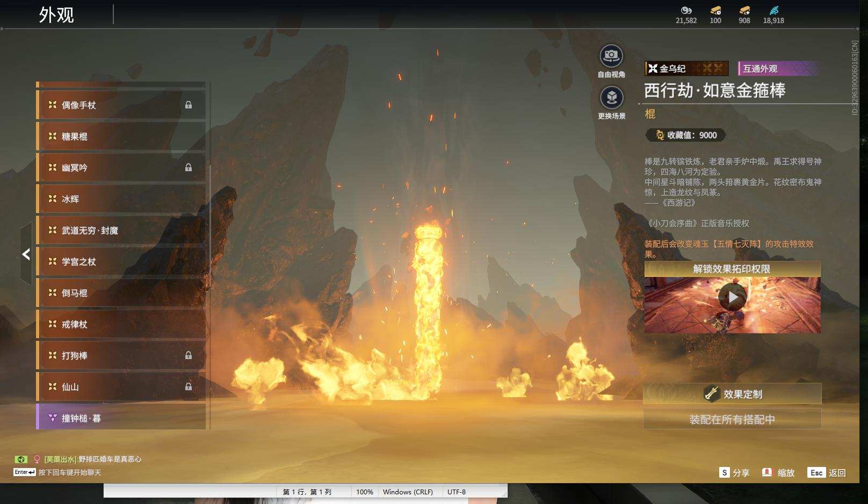Click the 分享 share button
The image size is (868, 504).
click(x=734, y=472)
